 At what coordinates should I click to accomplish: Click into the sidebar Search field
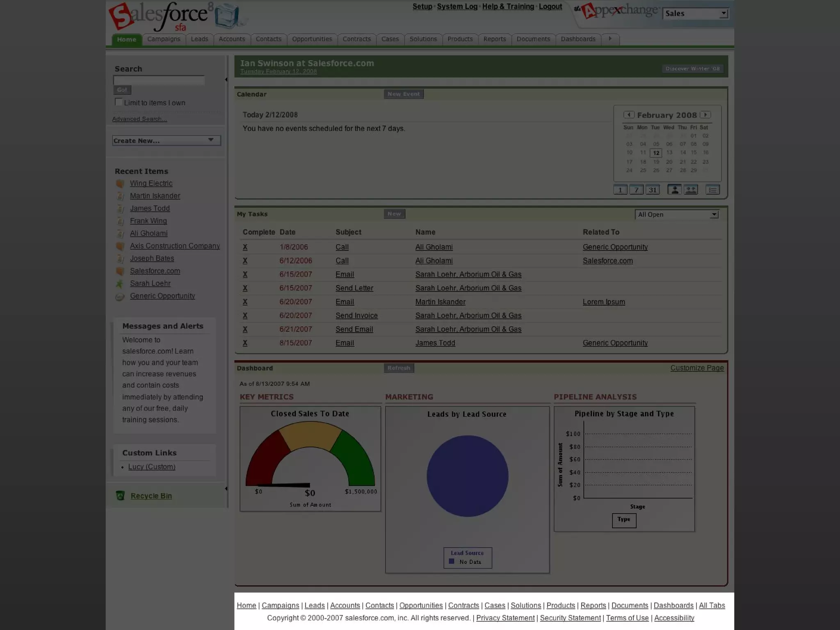pos(159,80)
